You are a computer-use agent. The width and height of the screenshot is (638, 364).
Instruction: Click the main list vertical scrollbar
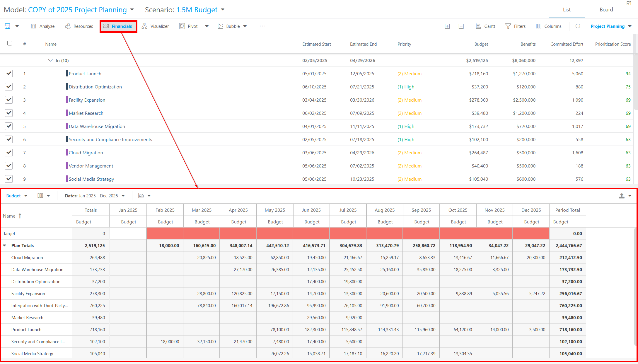pyautogui.click(x=636, y=82)
